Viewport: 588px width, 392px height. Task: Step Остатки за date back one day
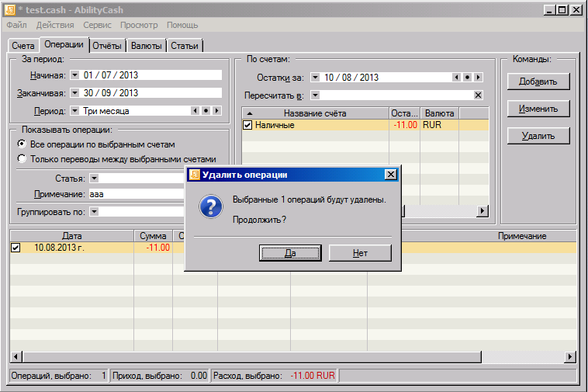(x=457, y=78)
